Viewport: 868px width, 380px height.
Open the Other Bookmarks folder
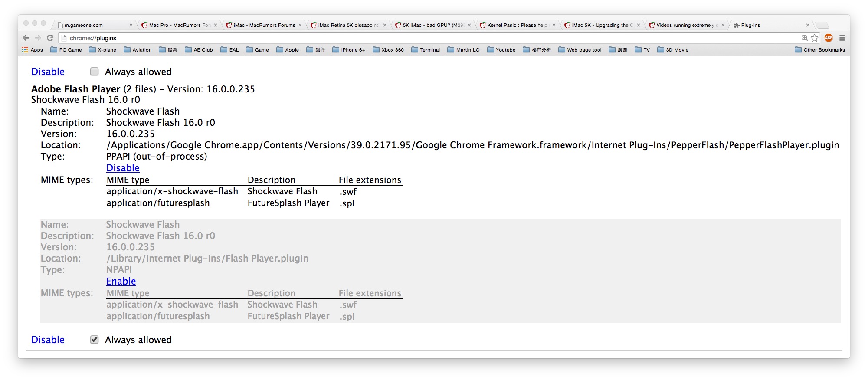[820, 50]
